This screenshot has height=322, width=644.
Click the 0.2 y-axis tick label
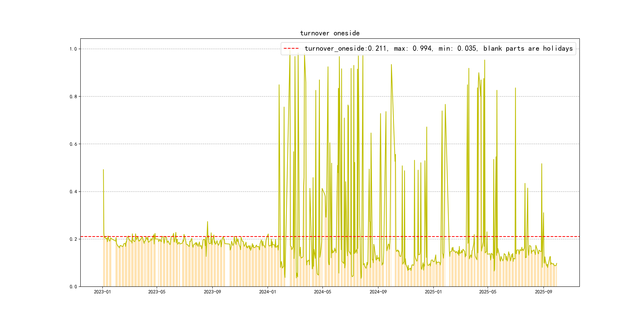(73, 239)
